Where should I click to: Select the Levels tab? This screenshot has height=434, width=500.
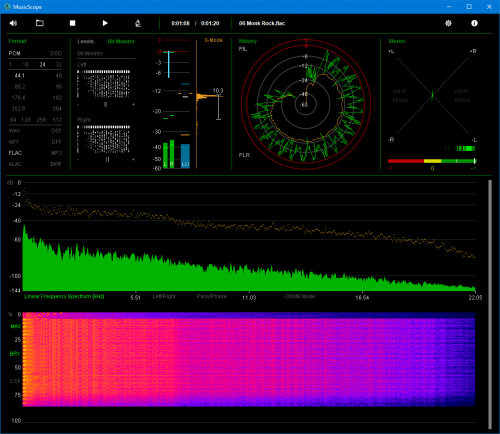click(85, 41)
